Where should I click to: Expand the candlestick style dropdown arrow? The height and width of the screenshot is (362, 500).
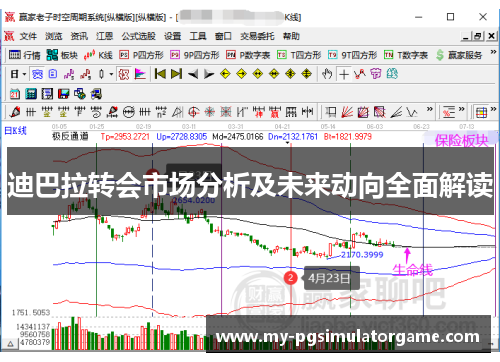(111, 74)
